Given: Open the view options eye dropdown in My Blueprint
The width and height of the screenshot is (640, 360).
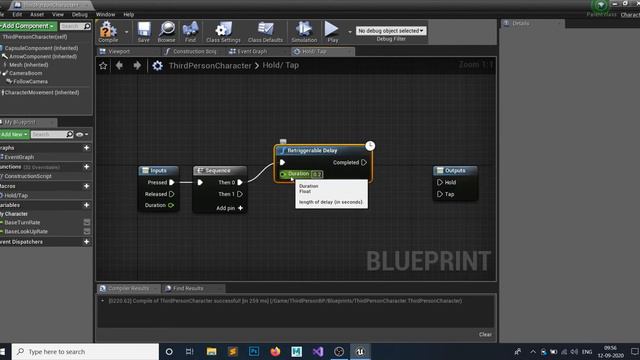Looking at the screenshot, I should click(82, 134).
